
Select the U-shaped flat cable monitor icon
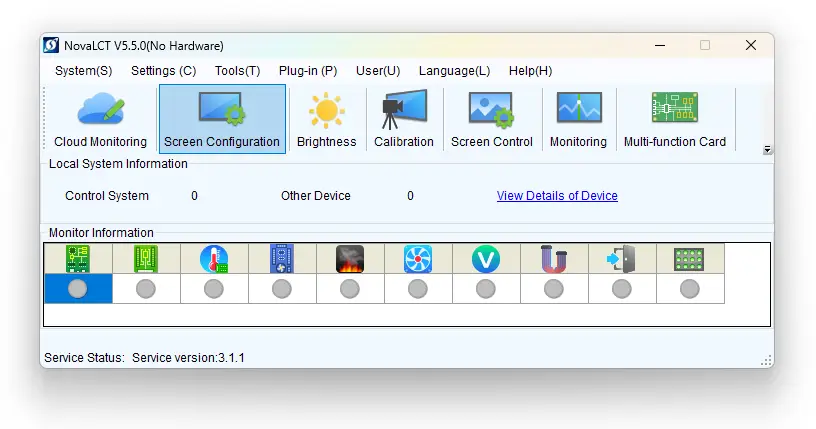(554, 259)
